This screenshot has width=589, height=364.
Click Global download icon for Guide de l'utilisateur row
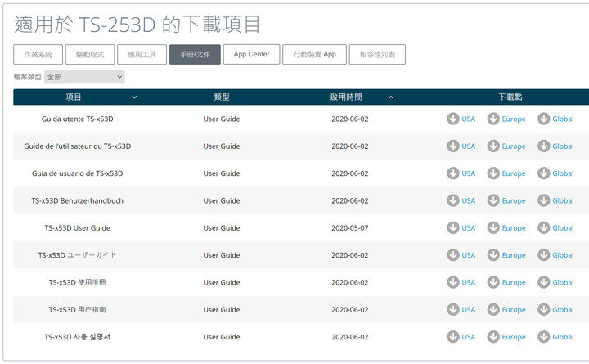coord(543,146)
